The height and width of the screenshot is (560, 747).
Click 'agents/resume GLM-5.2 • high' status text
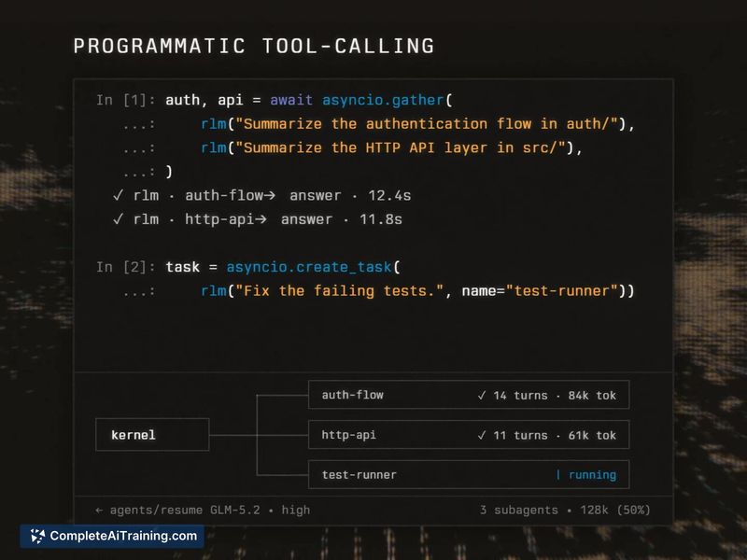tap(209, 510)
